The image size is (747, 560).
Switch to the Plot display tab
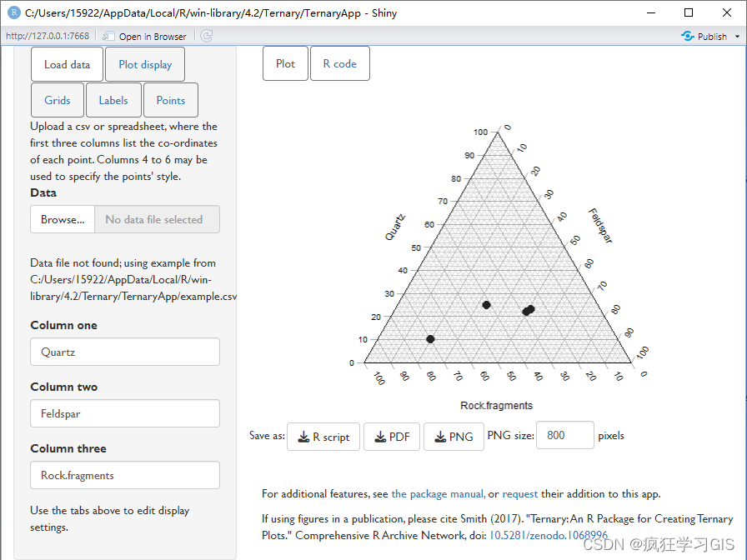point(145,64)
